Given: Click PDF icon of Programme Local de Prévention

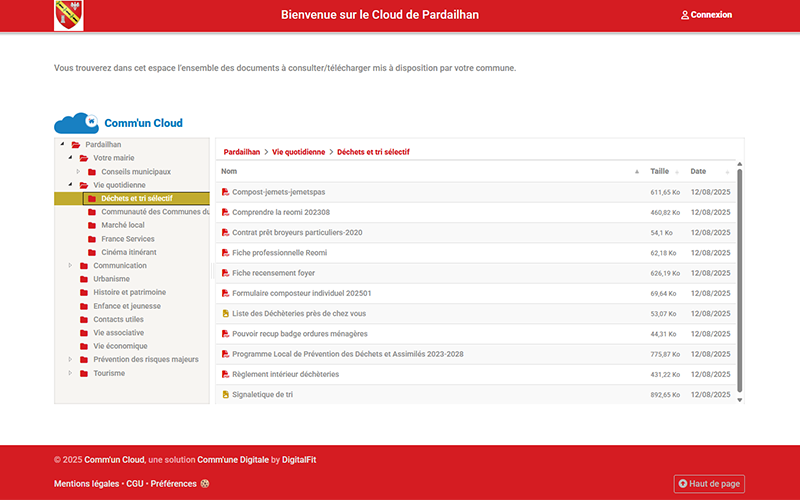Looking at the screenshot, I should (225, 354).
